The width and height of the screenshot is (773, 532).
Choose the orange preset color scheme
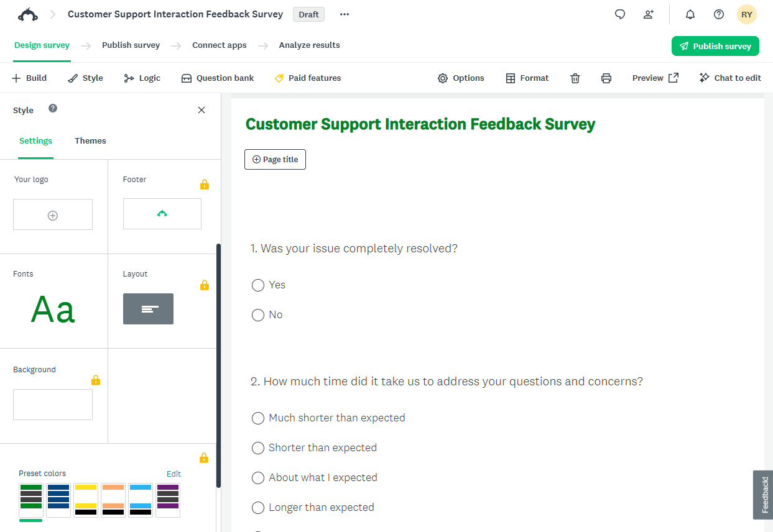point(113,500)
